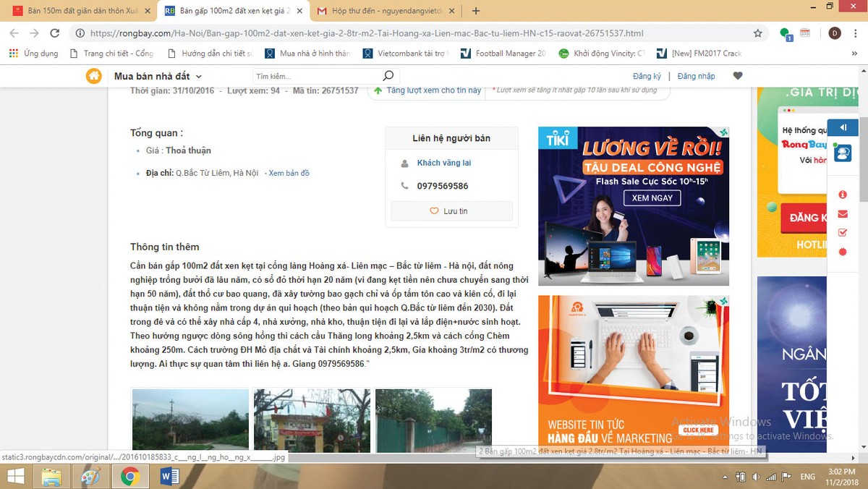Viewport: 868px width, 489px height.
Task: Open saved listings heart icon
Action: point(738,76)
